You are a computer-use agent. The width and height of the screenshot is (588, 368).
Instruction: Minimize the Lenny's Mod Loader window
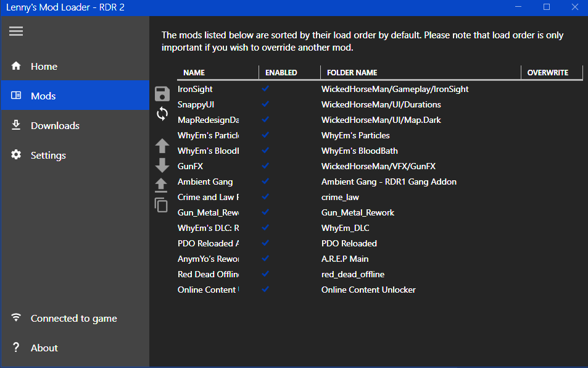click(x=518, y=7)
